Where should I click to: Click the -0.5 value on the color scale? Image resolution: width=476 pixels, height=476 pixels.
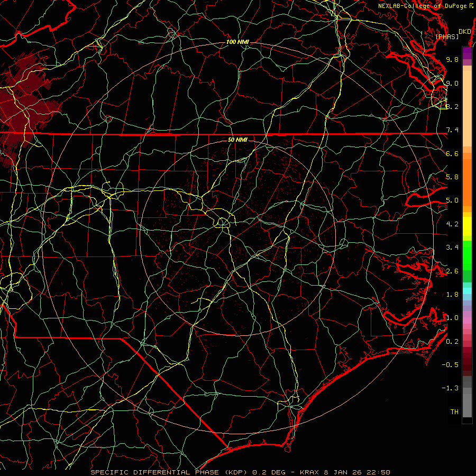coord(450,365)
